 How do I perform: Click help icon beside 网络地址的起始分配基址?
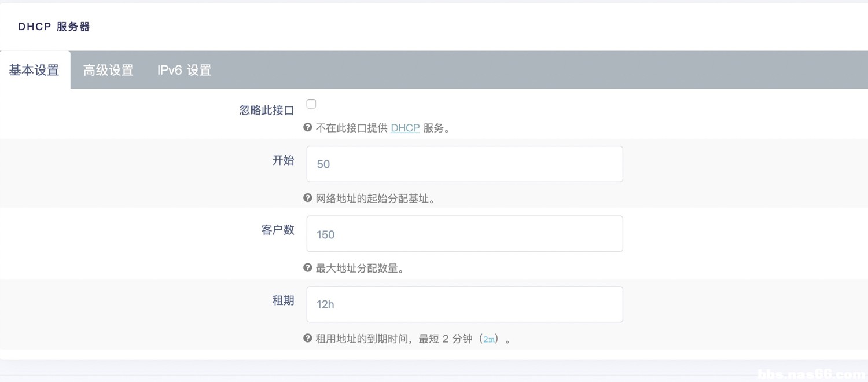pyautogui.click(x=308, y=198)
